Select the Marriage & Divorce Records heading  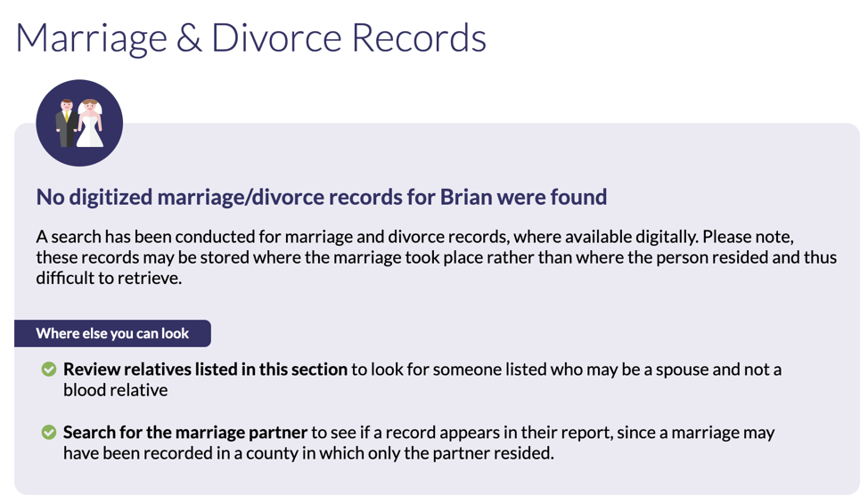click(x=250, y=37)
